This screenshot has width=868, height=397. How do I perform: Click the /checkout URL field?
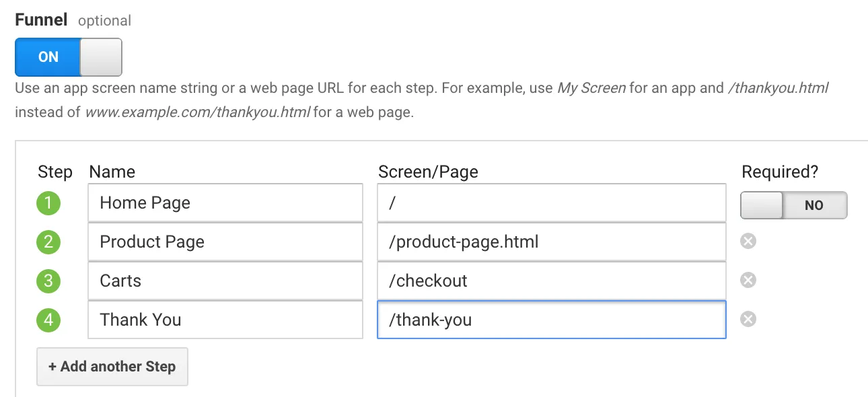[552, 281]
